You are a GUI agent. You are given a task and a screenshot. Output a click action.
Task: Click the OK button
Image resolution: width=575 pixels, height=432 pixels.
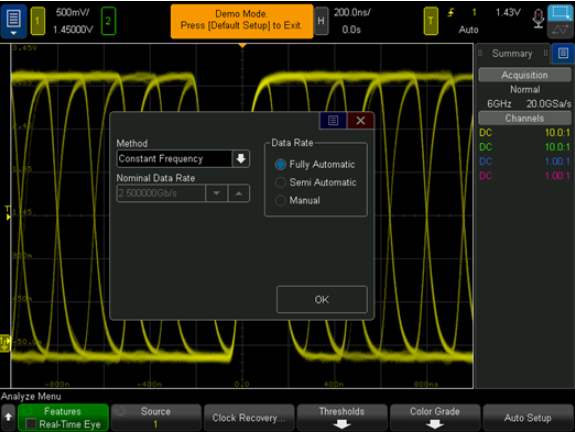(322, 300)
